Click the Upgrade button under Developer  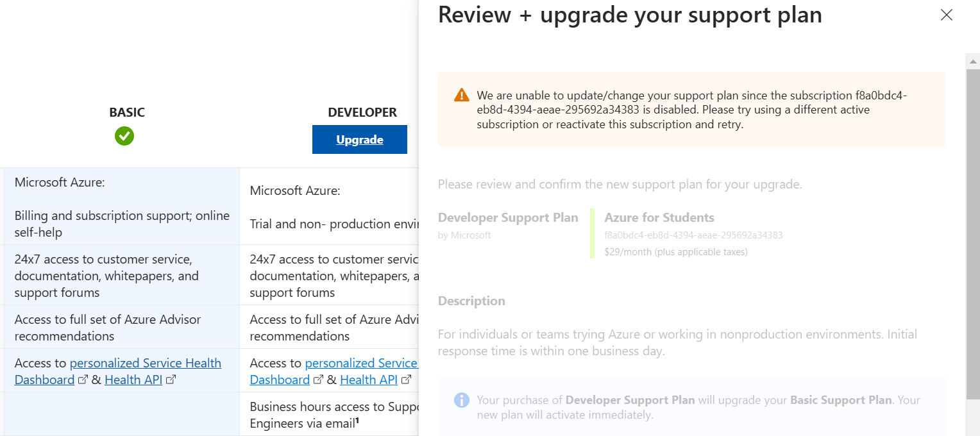click(360, 139)
